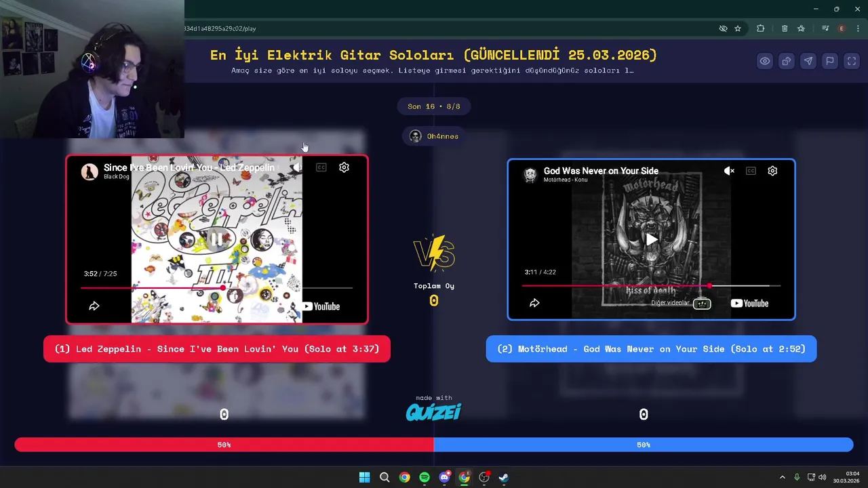Click the blue 50% vote bar
This screenshot has width=868, height=488.
644,445
